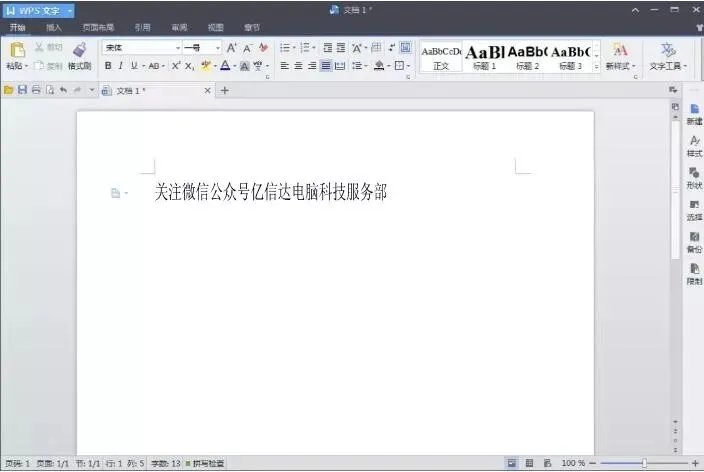Apply the font color A swatch
This screenshot has height=472, width=704.
(x=225, y=66)
